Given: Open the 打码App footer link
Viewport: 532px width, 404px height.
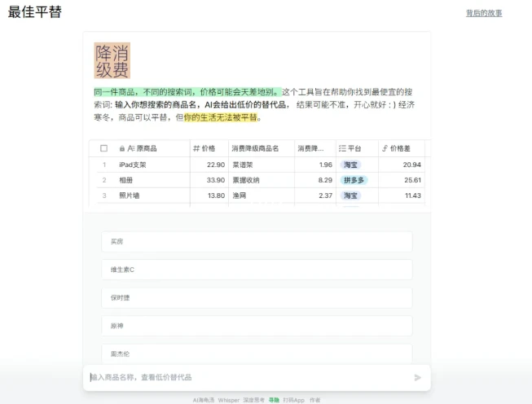Looking at the screenshot, I should click(x=293, y=400).
